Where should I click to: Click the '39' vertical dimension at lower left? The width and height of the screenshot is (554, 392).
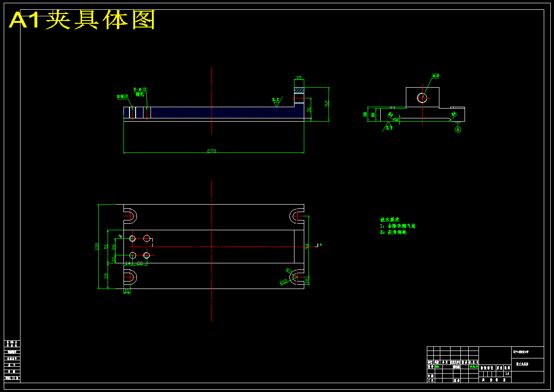point(106,276)
